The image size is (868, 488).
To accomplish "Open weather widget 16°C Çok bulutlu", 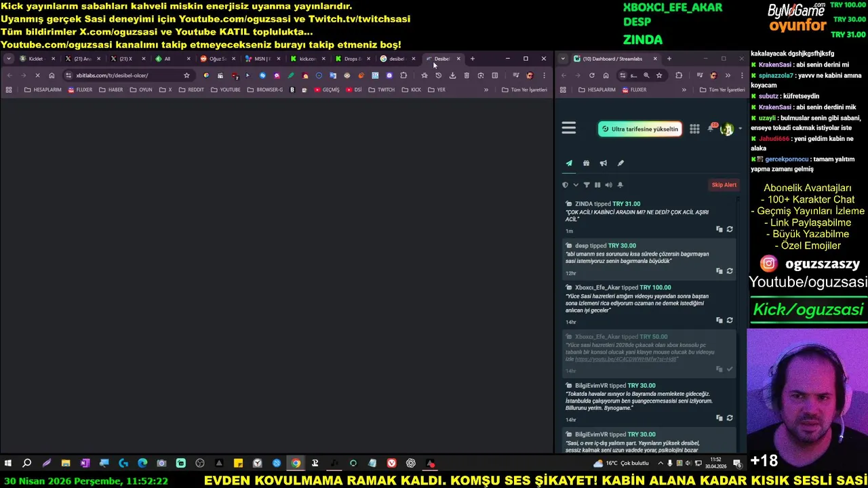I will point(621,463).
